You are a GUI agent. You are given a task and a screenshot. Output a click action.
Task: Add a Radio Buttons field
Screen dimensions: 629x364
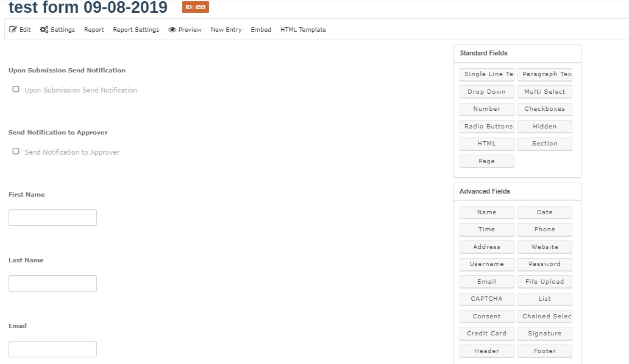click(486, 127)
